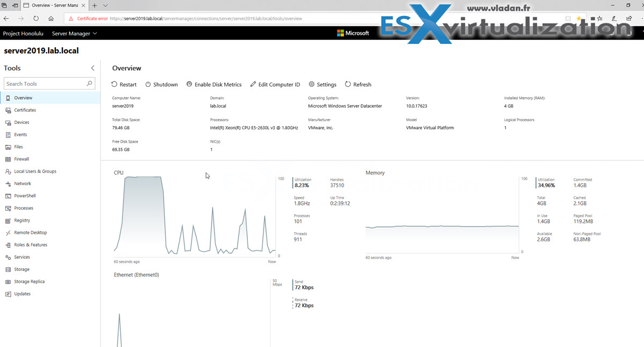Image resolution: width=644 pixels, height=347 pixels.
Task: Click the browser address bar URL
Action: [205, 18]
